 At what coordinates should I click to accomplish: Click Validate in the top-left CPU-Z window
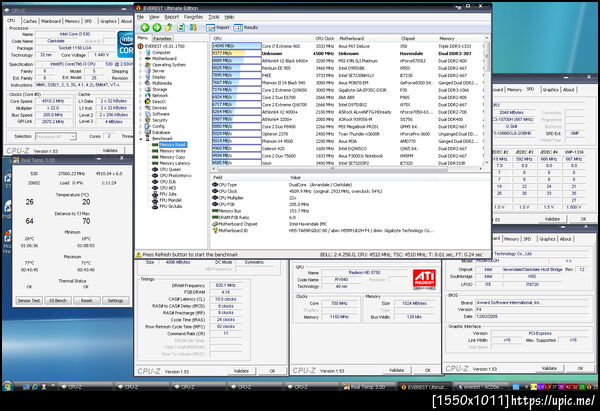[x=110, y=150]
